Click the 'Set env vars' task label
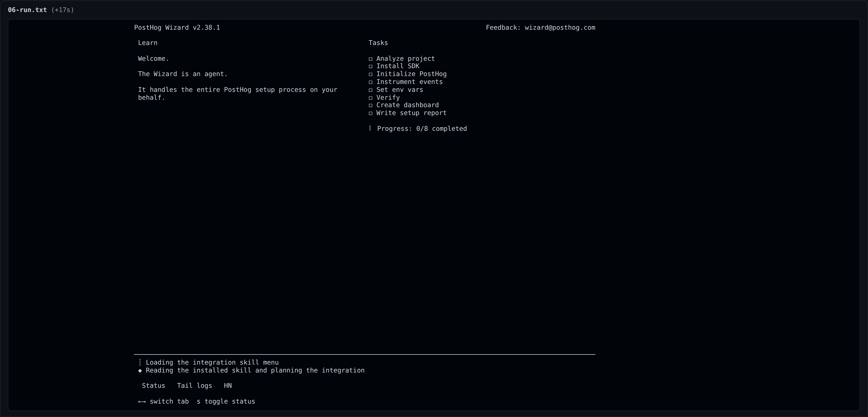This screenshot has width=868, height=417. [x=400, y=90]
